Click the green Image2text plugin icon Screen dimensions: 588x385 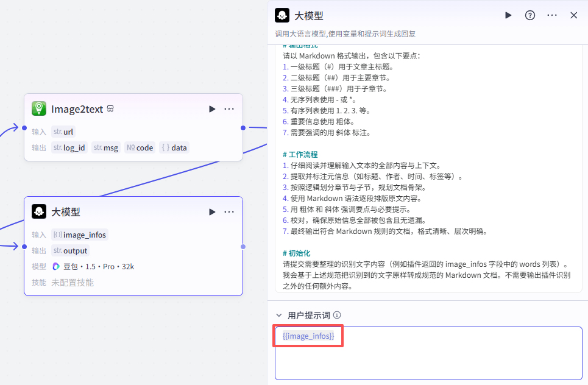[x=39, y=109]
